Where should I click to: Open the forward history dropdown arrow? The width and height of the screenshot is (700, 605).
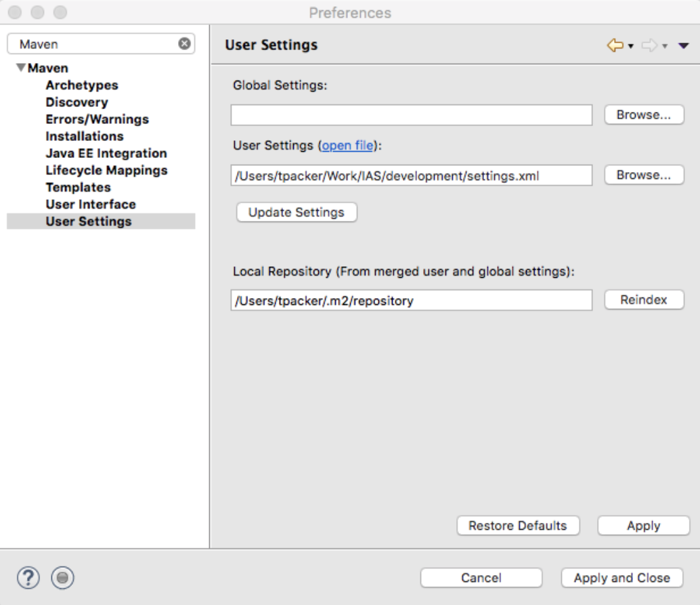[665, 46]
